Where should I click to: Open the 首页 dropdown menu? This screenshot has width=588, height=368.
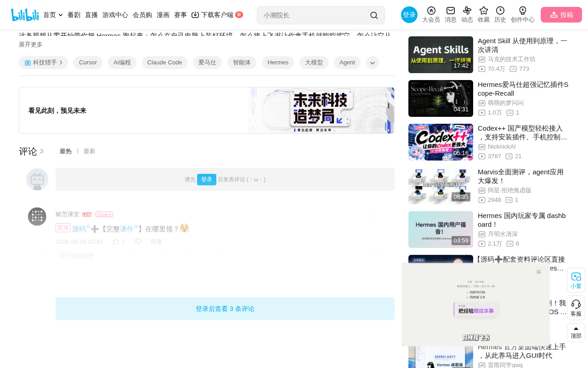pos(53,15)
